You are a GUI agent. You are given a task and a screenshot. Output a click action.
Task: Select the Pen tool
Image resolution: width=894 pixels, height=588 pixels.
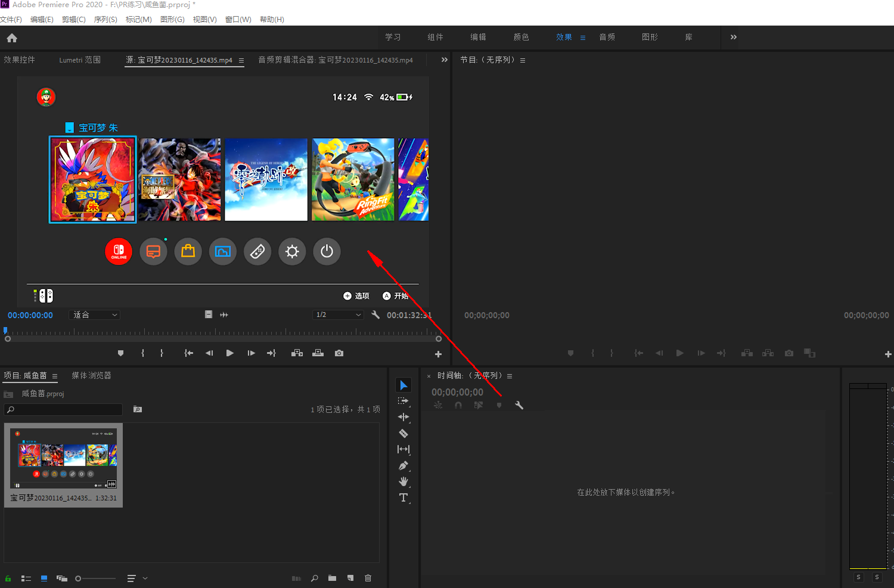click(x=403, y=465)
